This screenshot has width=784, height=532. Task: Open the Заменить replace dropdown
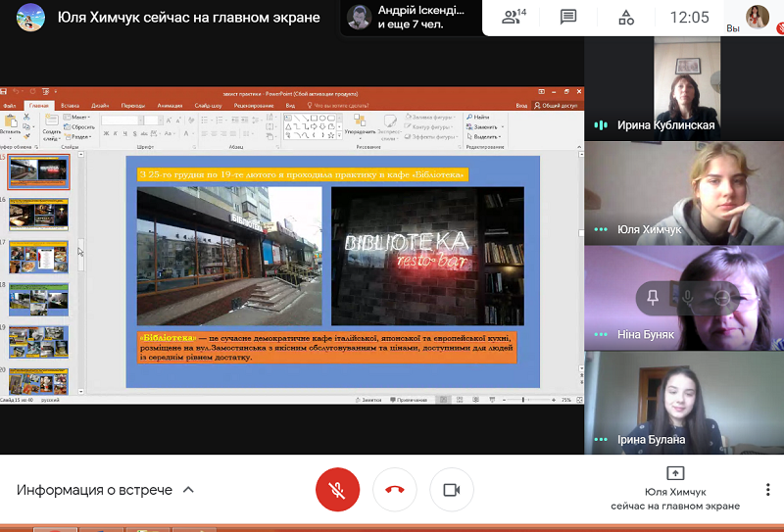pyautogui.click(x=485, y=127)
